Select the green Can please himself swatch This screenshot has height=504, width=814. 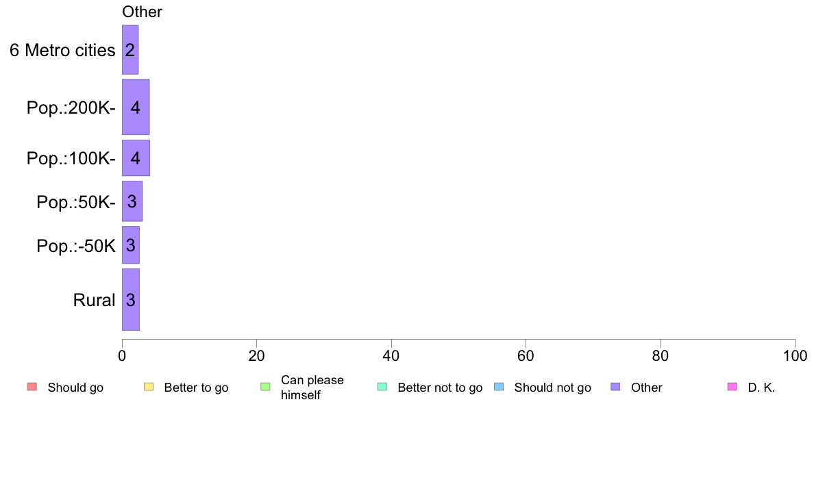265,387
